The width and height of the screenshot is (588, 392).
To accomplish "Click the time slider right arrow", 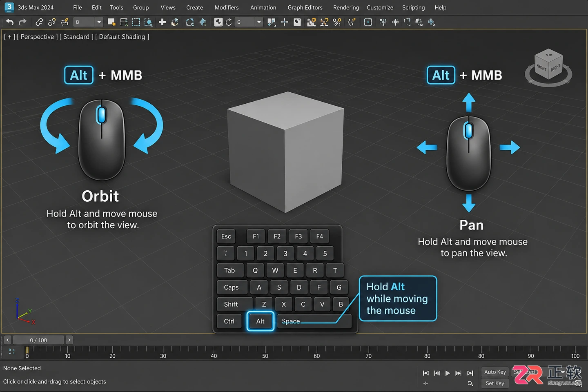I will [69, 340].
